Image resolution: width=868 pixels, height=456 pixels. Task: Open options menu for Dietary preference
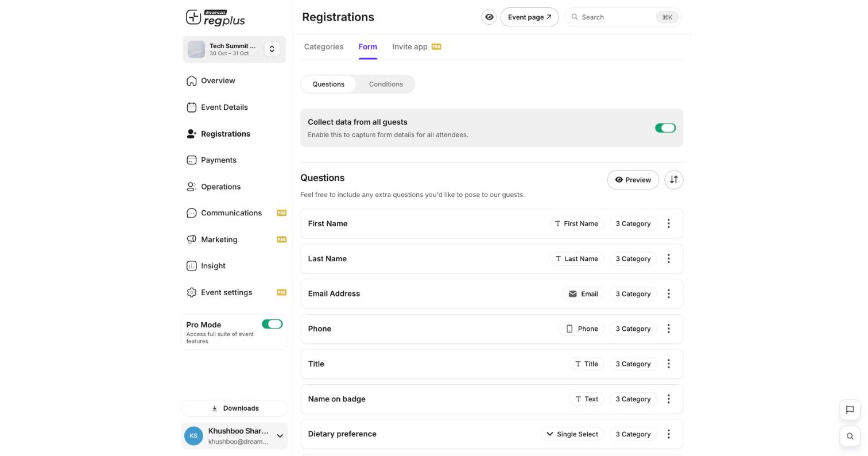click(668, 434)
